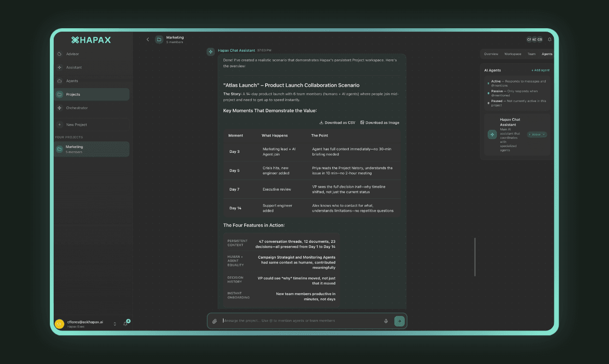
Task: Attach a file with the paperclip icon
Action: point(214,321)
